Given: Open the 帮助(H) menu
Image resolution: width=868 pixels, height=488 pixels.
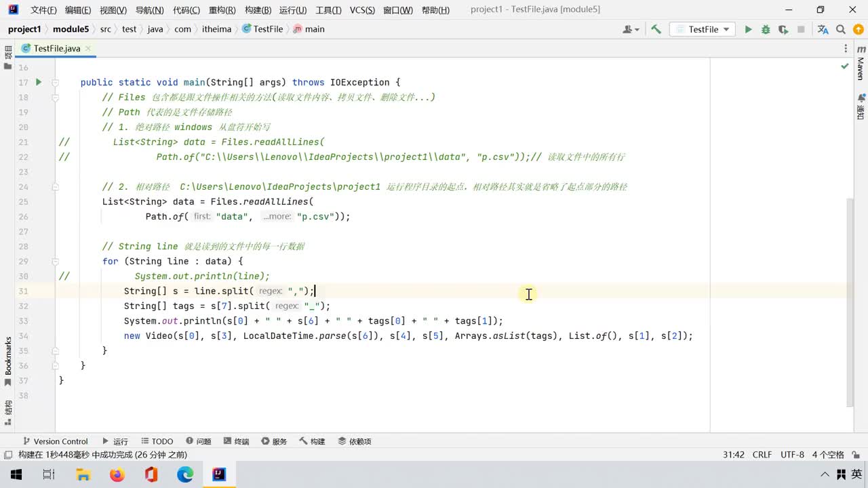Looking at the screenshot, I should [x=435, y=9].
